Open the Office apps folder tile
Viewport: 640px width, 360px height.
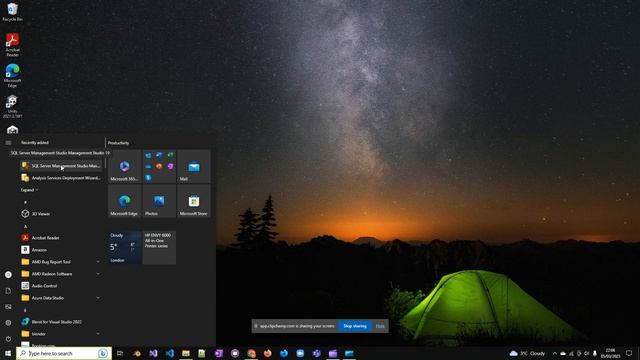tap(159, 166)
